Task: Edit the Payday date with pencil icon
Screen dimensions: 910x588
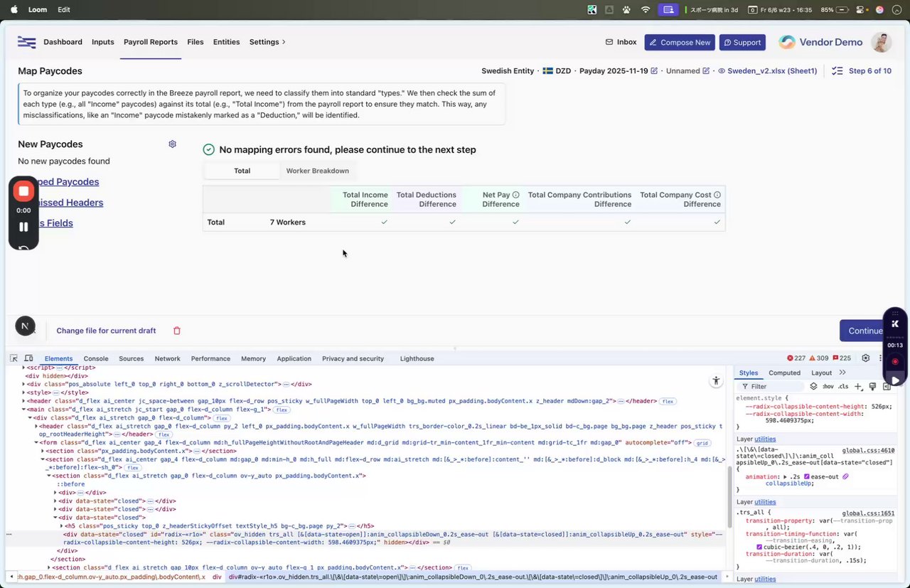Action: [654, 71]
